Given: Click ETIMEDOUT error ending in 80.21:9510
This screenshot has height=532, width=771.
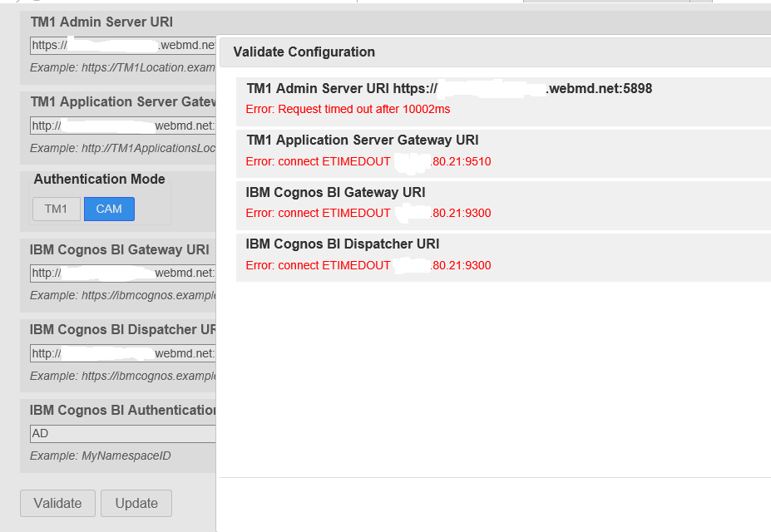Looking at the screenshot, I should pos(368,161).
